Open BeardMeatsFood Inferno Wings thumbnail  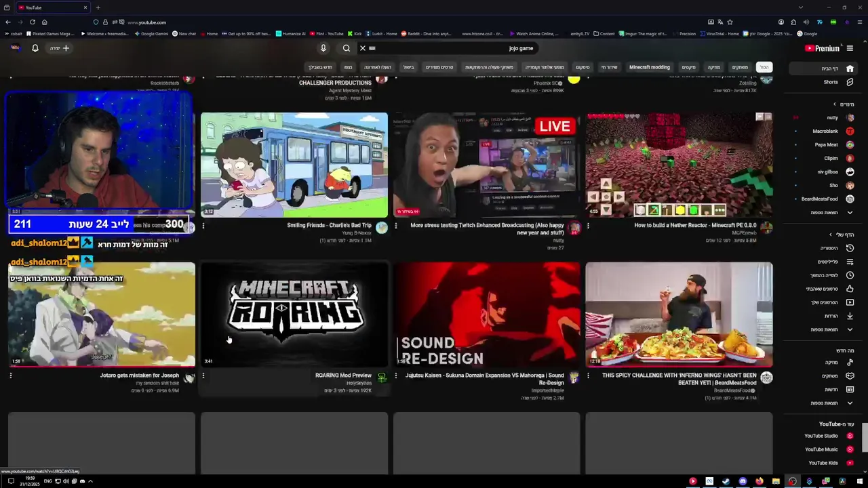679,314
